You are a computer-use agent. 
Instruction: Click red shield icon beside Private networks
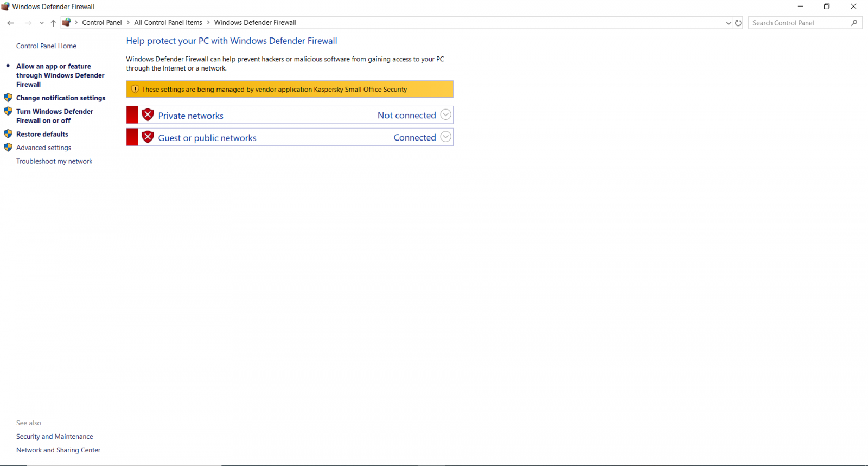pyautogui.click(x=148, y=115)
